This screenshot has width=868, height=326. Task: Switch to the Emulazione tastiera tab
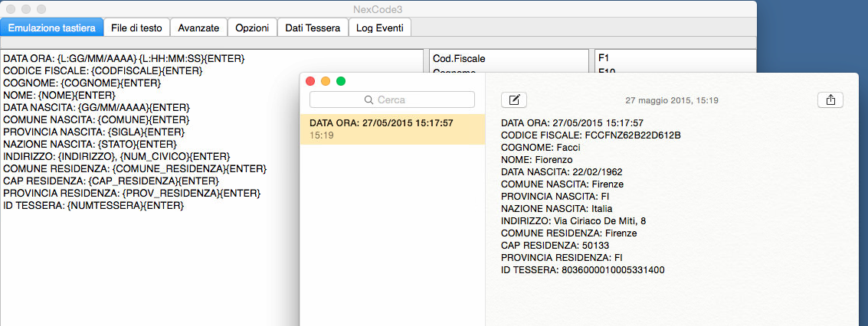[51, 28]
